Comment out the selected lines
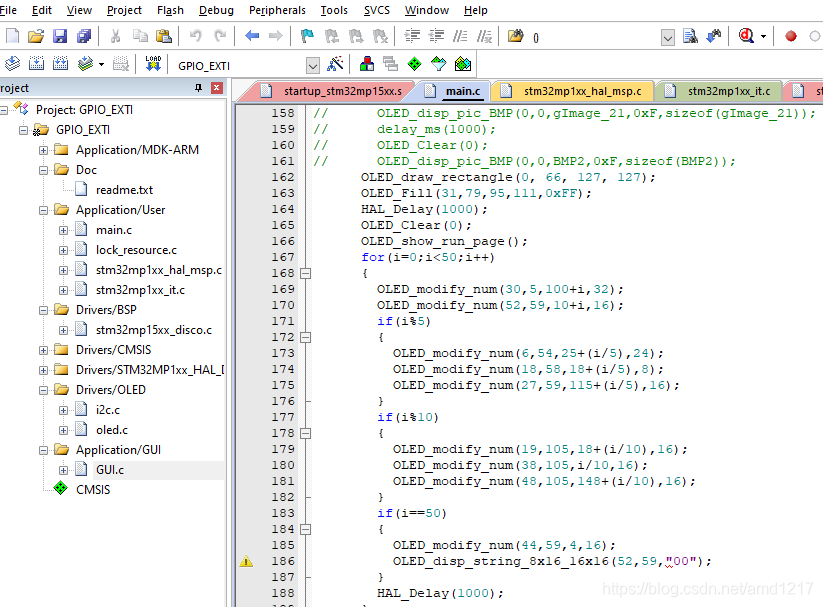The height and width of the screenshot is (607, 823). [460, 36]
